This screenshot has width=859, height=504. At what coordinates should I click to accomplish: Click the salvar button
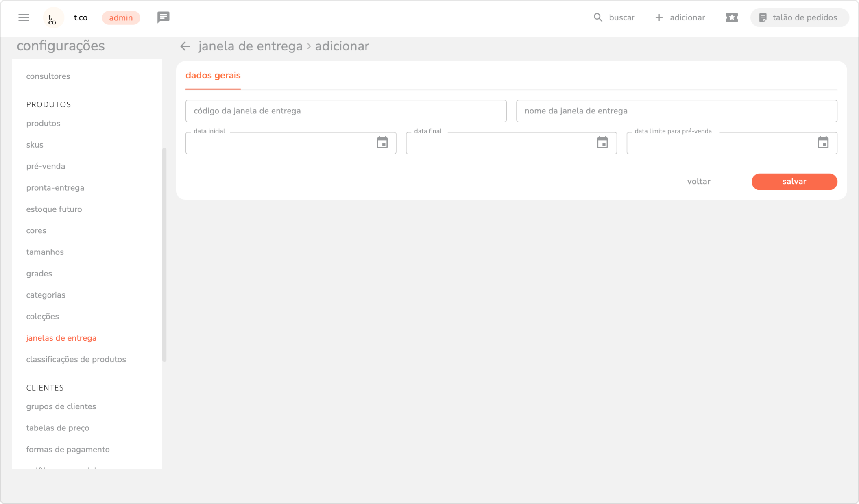(x=794, y=182)
